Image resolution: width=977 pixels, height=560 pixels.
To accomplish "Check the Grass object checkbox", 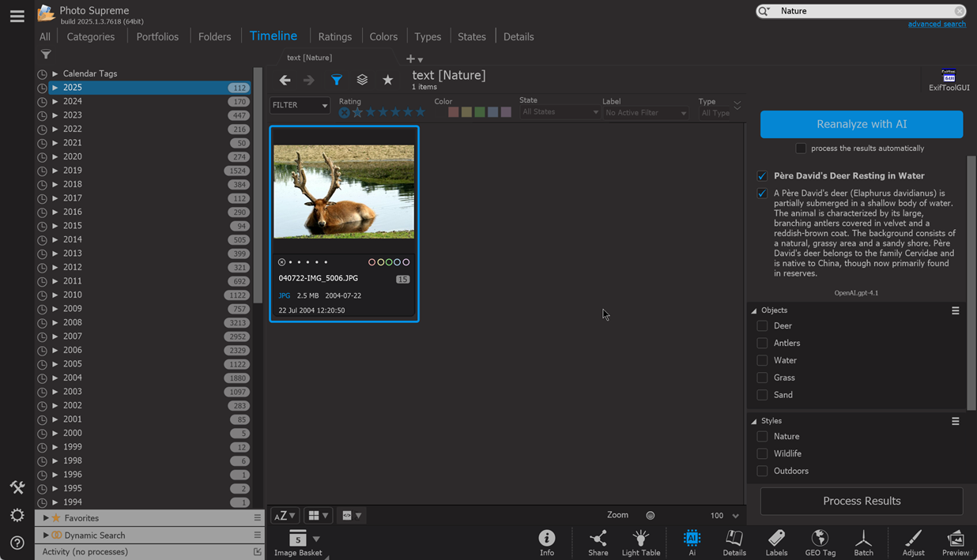I will (762, 378).
